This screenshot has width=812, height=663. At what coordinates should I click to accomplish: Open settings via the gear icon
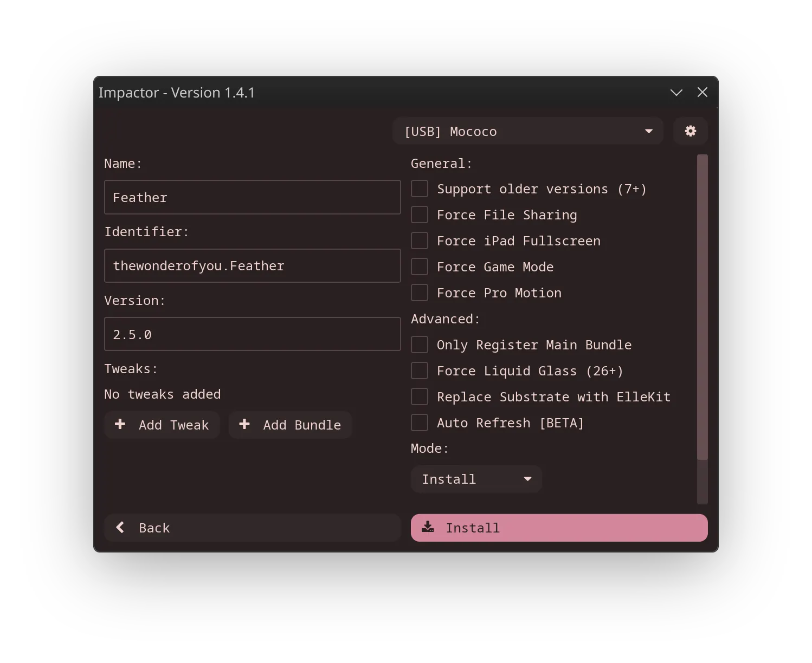pyautogui.click(x=690, y=131)
